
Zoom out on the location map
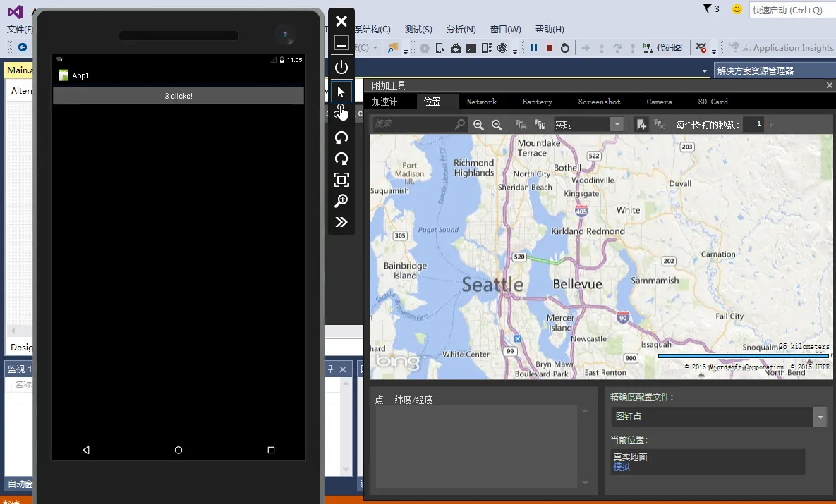(x=497, y=125)
